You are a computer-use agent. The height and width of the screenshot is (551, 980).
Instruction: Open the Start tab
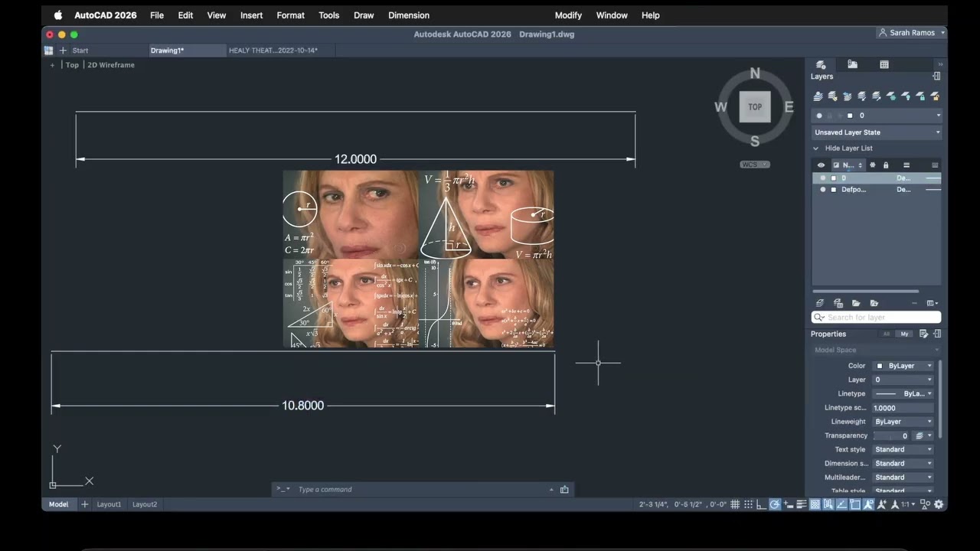(x=80, y=51)
